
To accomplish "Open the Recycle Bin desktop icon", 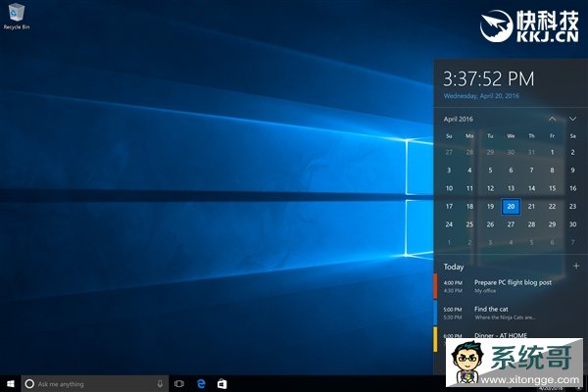I will pos(16,16).
